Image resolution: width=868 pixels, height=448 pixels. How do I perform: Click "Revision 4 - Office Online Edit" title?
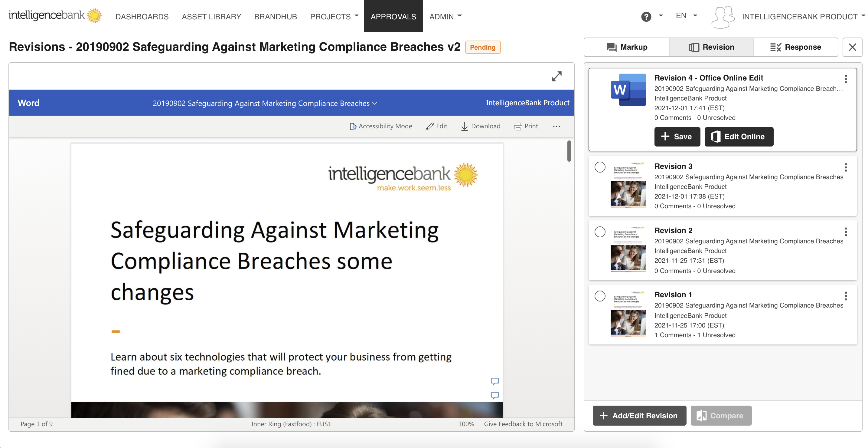click(x=708, y=78)
